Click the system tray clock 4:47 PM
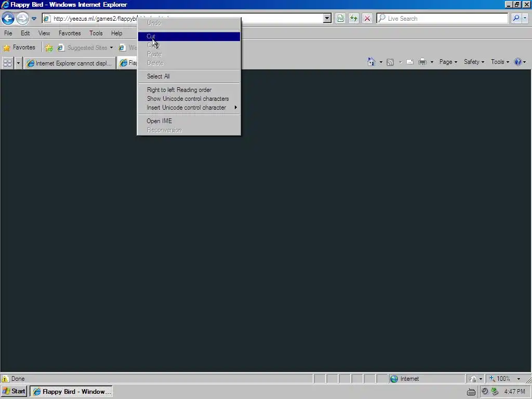This screenshot has width=532, height=399. (514, 392)
